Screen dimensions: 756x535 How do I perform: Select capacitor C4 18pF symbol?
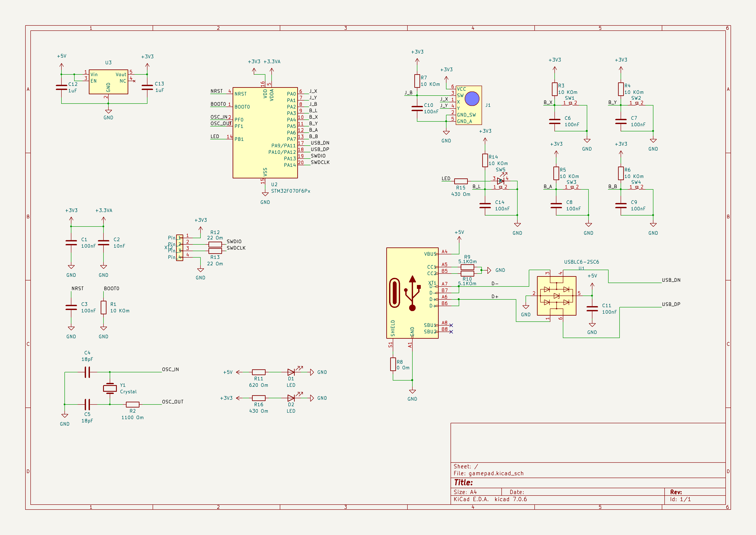coord(87,372)
